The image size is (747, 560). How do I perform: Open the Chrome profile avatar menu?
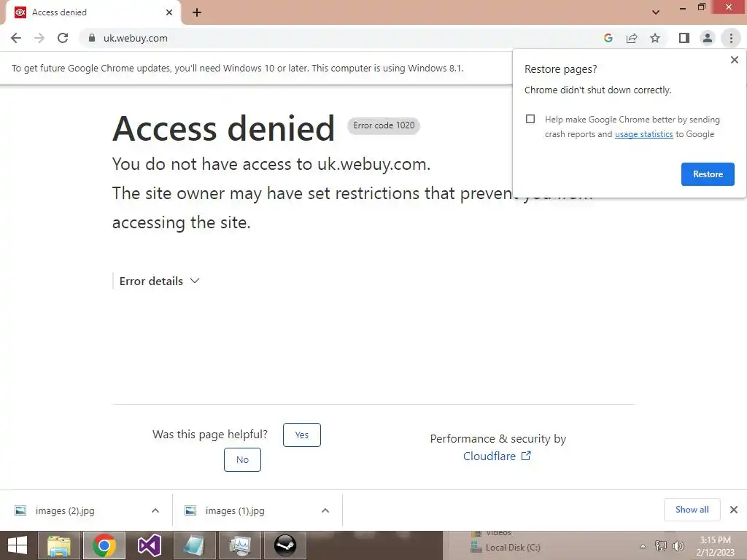tap(708, 38)
